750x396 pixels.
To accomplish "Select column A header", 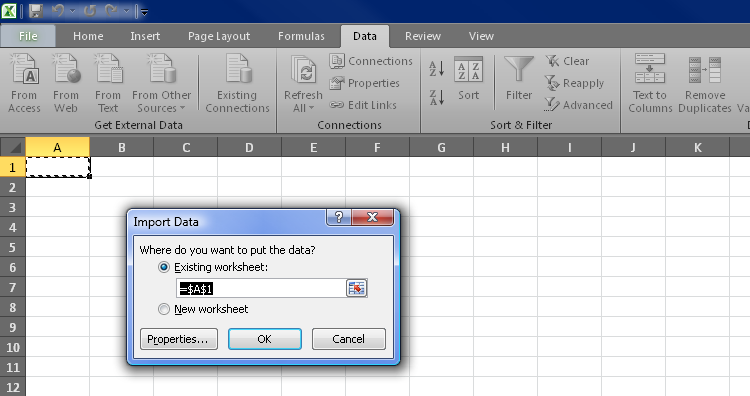I will [x=57, y=147].
